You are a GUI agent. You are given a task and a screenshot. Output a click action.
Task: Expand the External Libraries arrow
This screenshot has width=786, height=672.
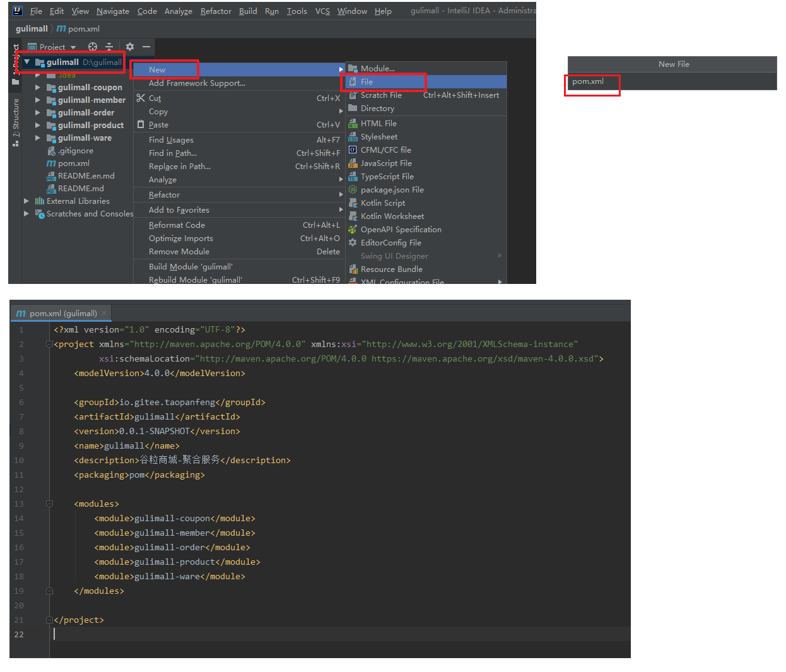[x=26, y=201]
